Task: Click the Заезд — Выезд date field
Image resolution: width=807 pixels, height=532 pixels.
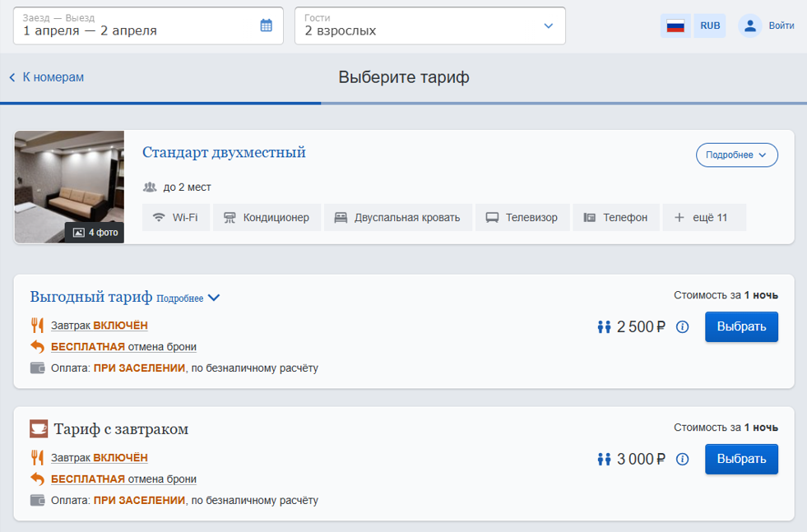Action: pyautogui.click(x=136, y=25)
